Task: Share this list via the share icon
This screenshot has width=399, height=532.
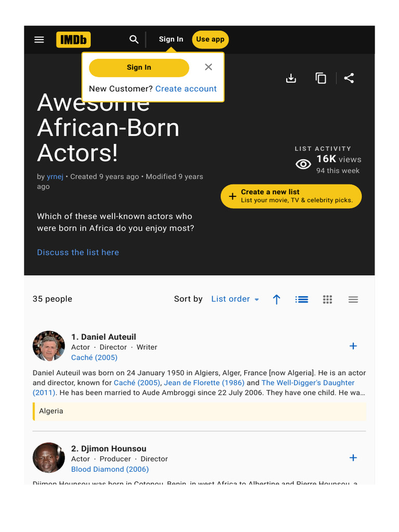Action: coord(349,78)
